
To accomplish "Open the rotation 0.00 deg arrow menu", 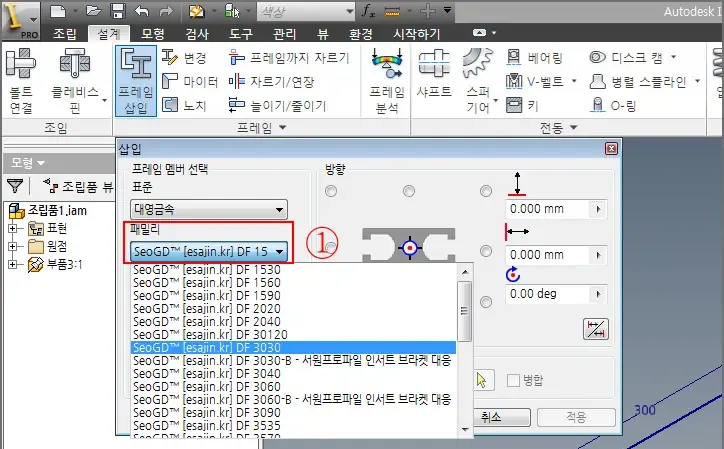I will 598,294.
